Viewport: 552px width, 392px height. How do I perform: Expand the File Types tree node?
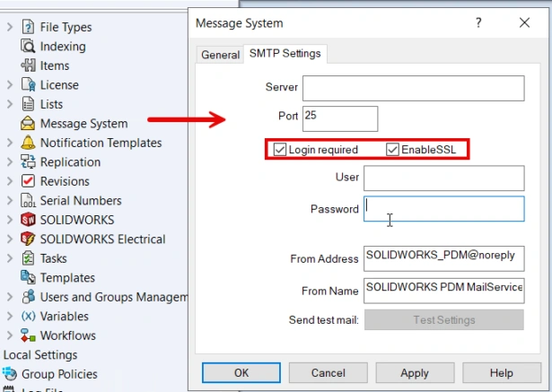click(x=10, y=28)
